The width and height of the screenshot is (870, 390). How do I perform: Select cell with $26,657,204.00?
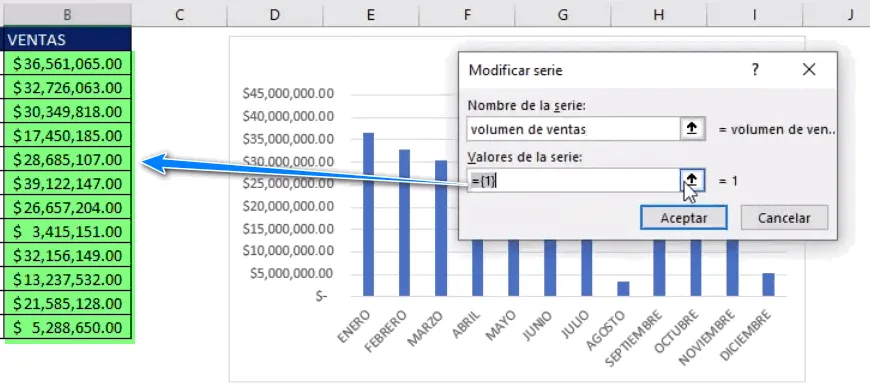tap(67, 207)
